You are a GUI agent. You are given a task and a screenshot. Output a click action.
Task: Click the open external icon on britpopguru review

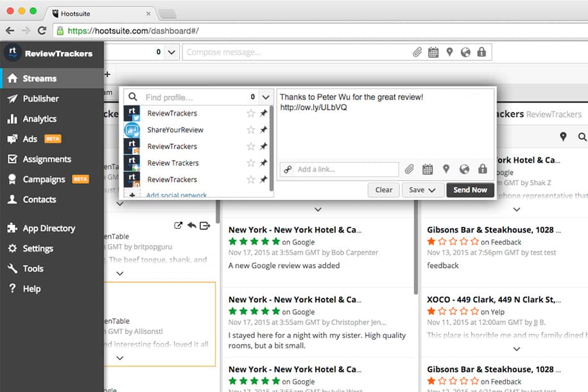178,226
